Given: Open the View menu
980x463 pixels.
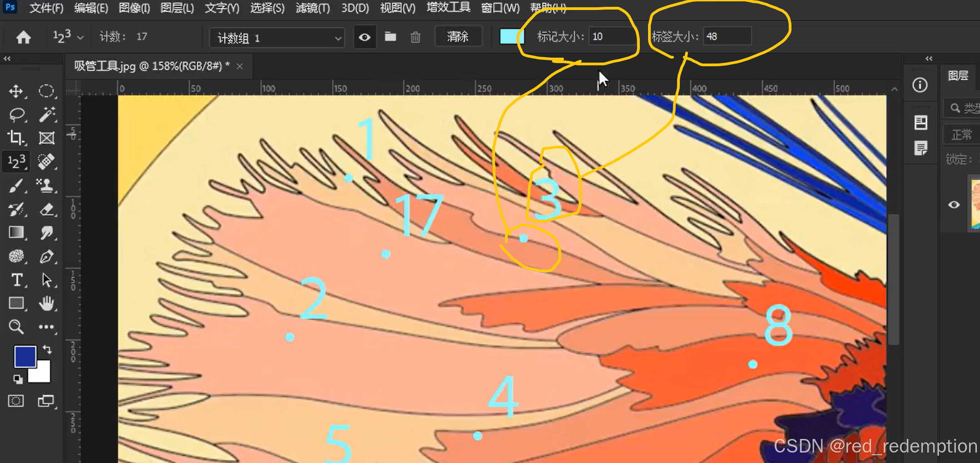Looking at the screenshot, I should [397, 8].
